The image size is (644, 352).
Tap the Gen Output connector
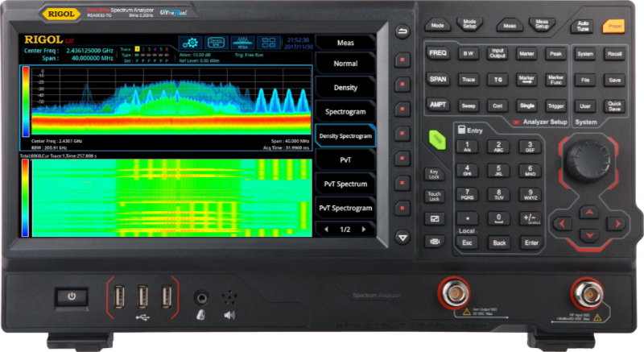click(454, 293)
